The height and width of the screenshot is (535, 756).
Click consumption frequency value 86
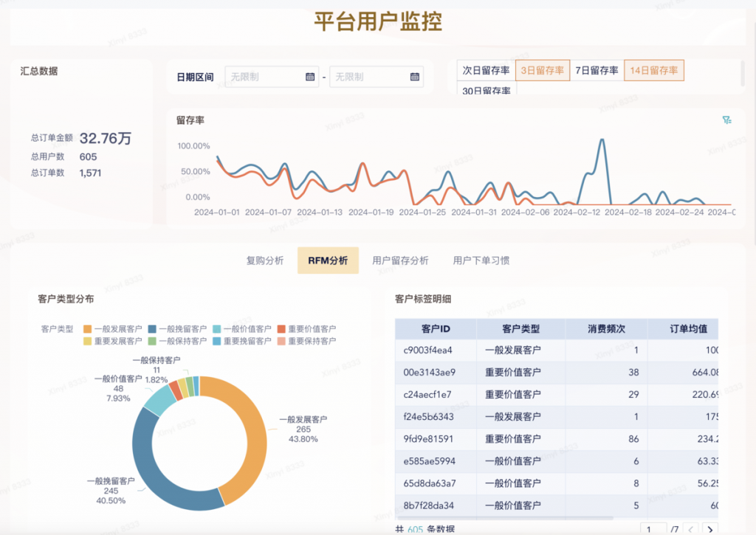(633, 439)
